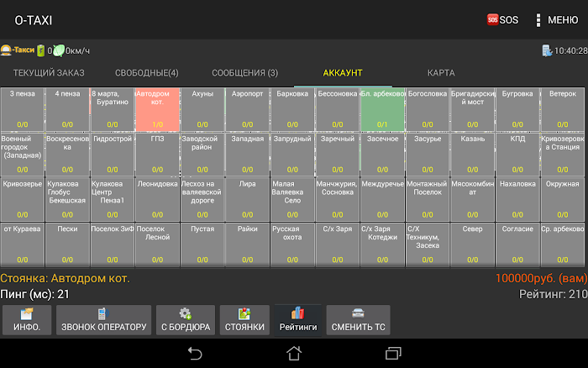Select the red Автодром кот. stand cell
588x368 pixels.
158,109
